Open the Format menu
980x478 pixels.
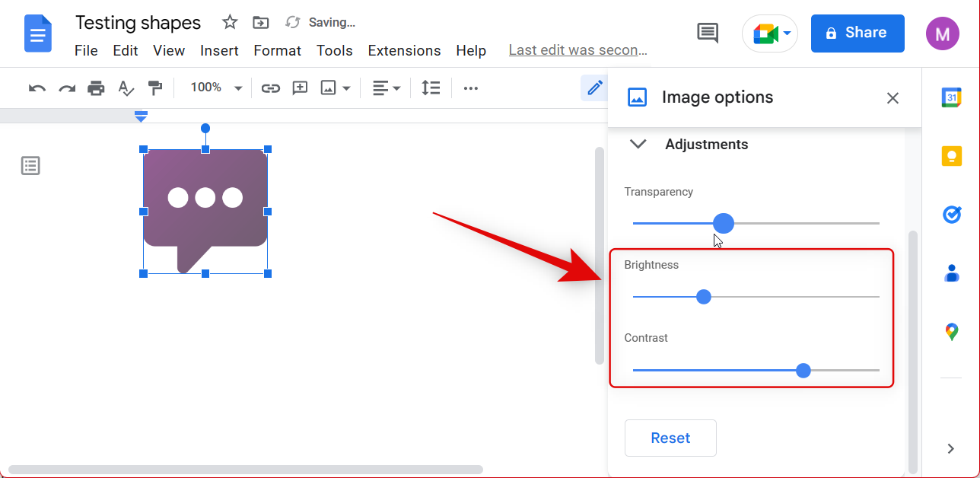tap(277, 51)
